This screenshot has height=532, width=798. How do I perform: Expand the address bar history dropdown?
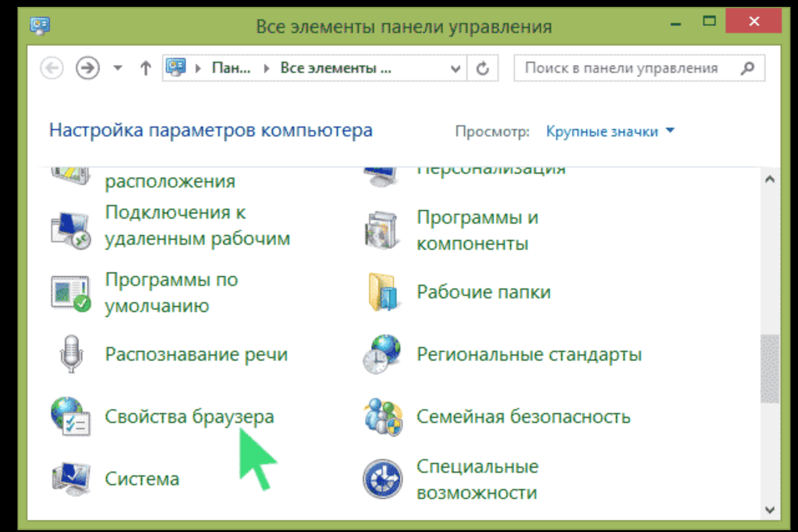click(x=456, y=69)
